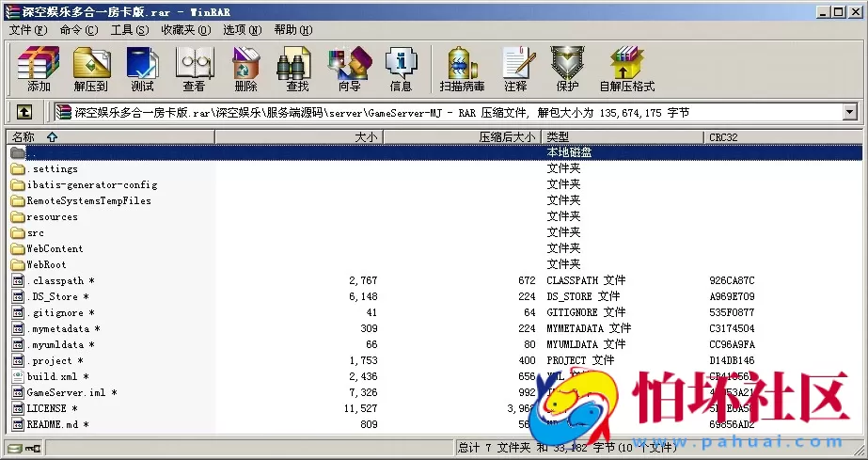Click the build.xml file icon
Image resolution: width=868 pixels, height=460 pixels.
18,376
